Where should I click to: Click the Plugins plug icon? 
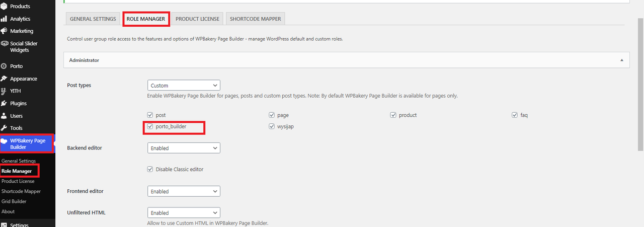pos(4,103)
